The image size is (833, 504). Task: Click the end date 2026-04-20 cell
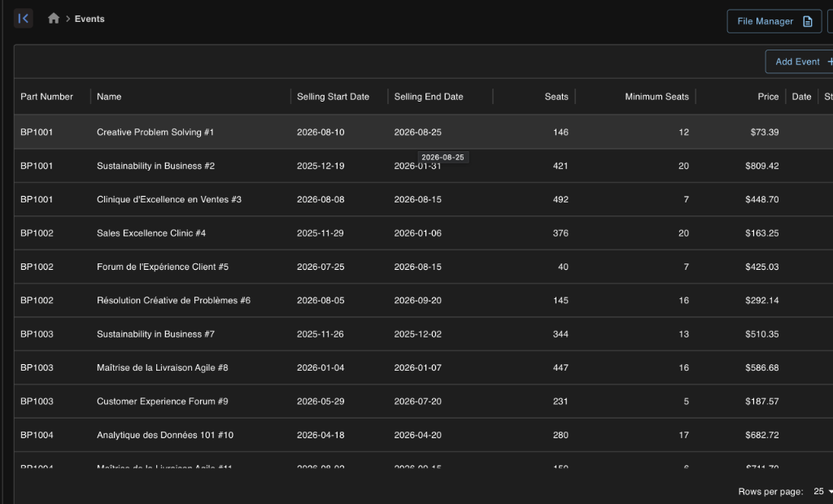(417, 435)
